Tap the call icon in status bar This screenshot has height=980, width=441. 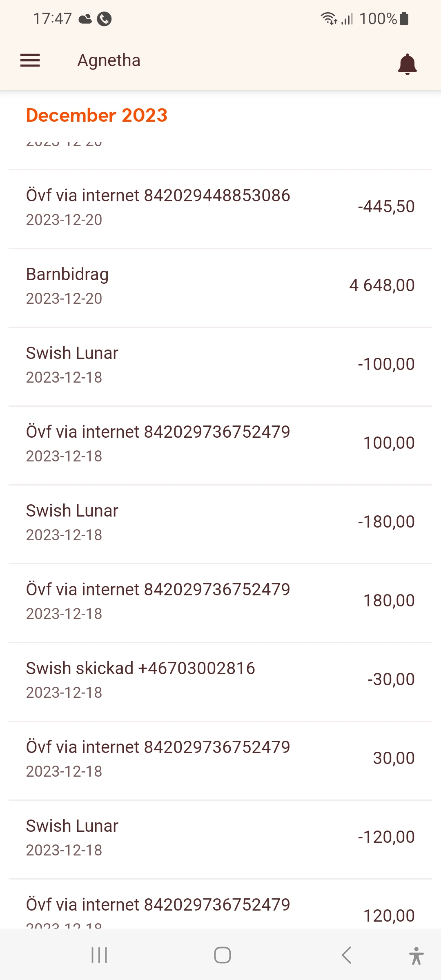[x=104, y=19]
